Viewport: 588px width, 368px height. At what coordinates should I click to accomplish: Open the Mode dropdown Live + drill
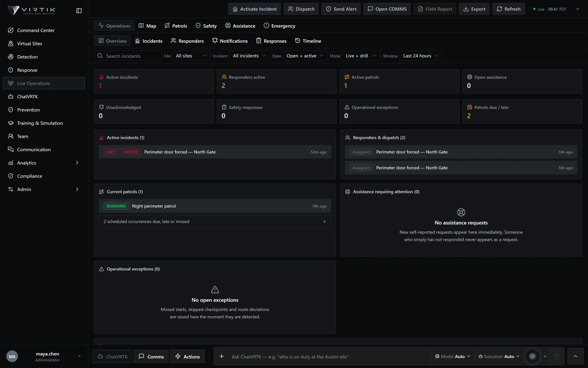pyautogui.click(x=361, y=56)
